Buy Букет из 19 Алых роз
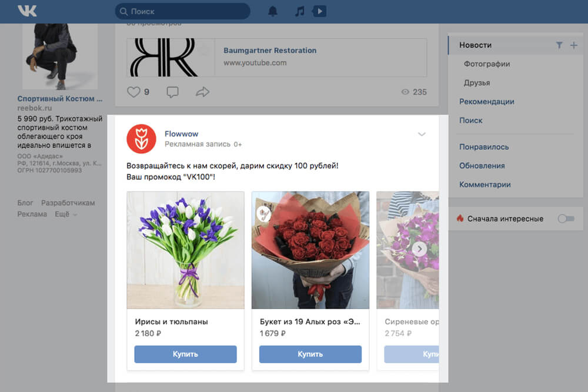Viewport: 588px width, 392px height. click(x=310, y=354)
